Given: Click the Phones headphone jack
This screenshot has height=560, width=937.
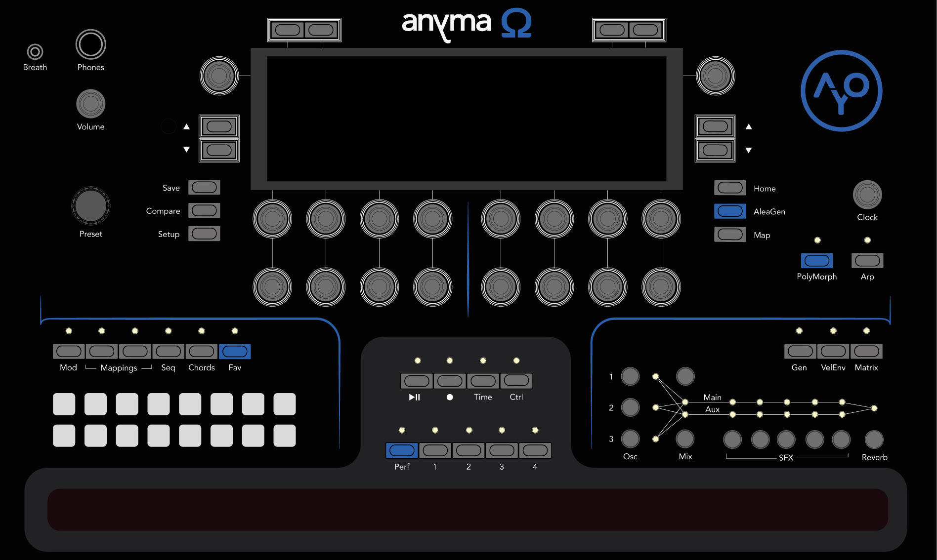Looking at the screenshot, I should pos(90,44).
